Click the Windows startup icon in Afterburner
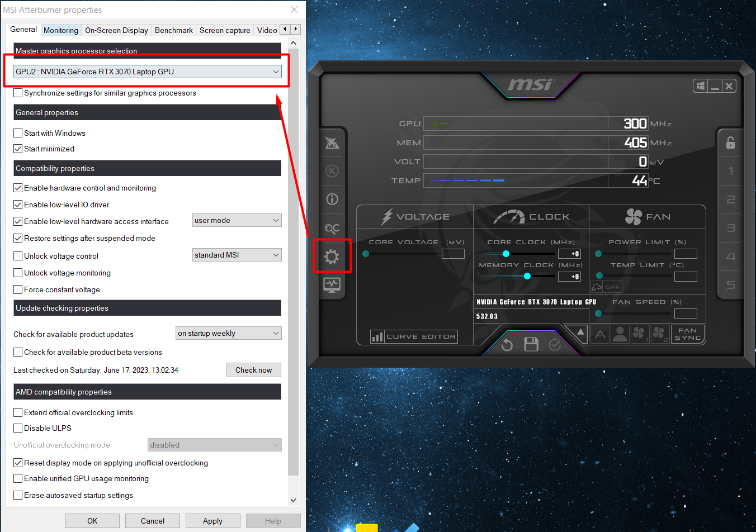 click(x=700, y=86)
